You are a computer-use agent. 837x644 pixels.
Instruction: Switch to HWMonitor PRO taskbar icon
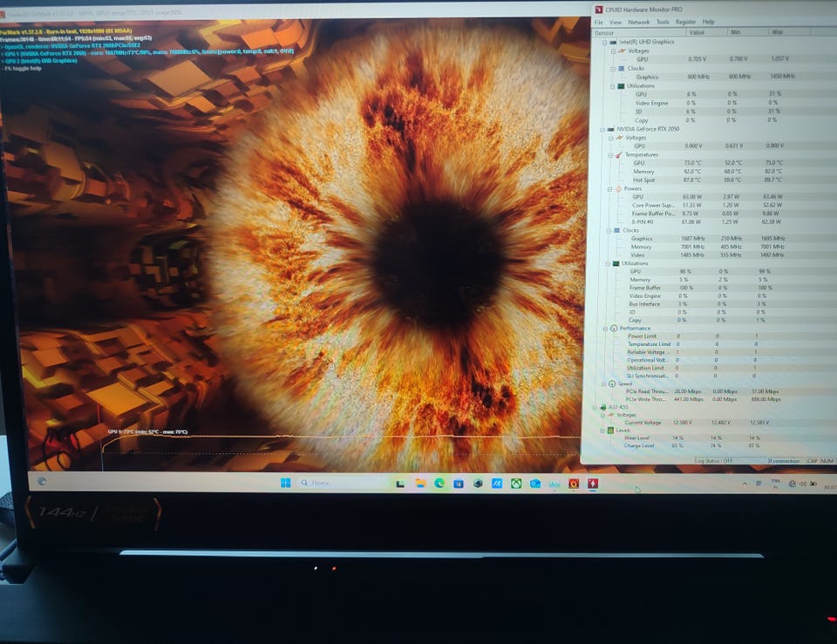pos(593,484)
